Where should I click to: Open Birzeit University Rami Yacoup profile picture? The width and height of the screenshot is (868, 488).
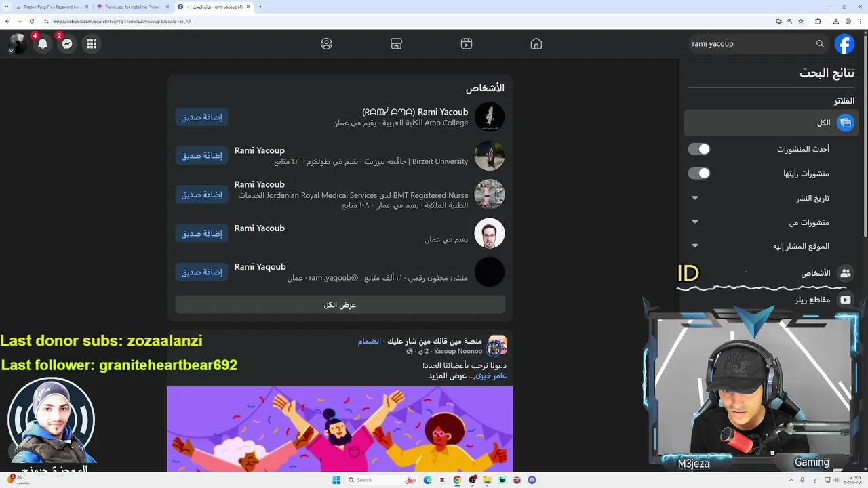[x=490, y=156]
